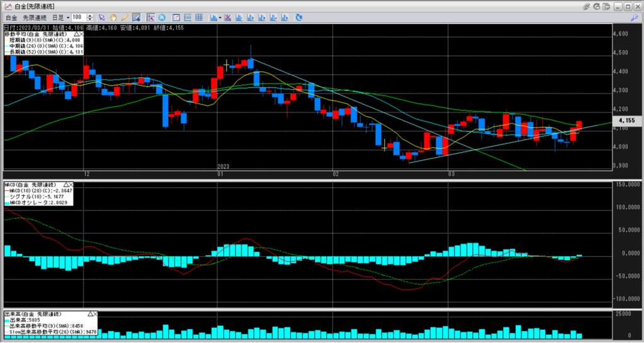Click the 白金 symbol menu

[11, 17]
